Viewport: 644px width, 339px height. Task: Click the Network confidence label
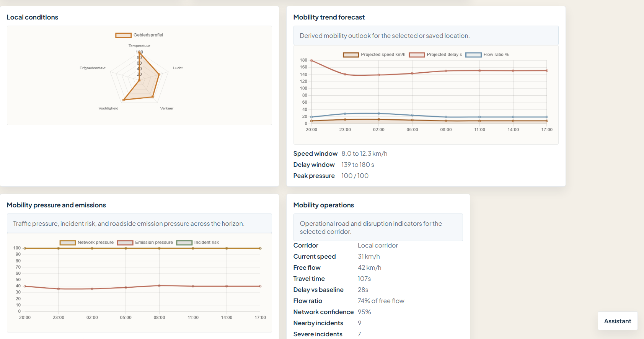coord(324,312)
